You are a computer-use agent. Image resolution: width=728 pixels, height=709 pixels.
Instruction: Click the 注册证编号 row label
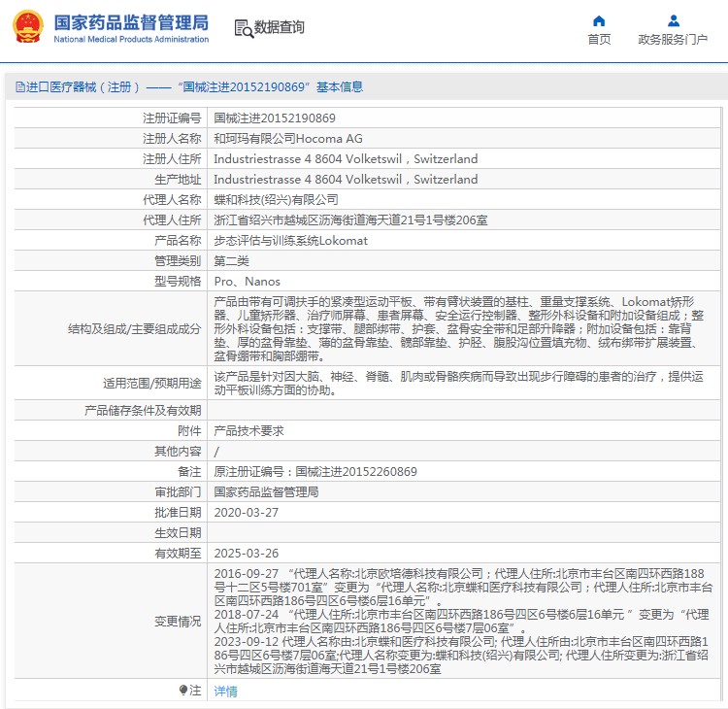point(172,118)
